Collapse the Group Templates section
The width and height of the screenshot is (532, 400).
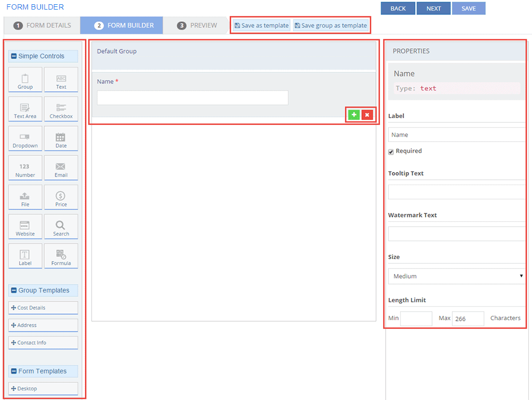click(x=14, y=290)
